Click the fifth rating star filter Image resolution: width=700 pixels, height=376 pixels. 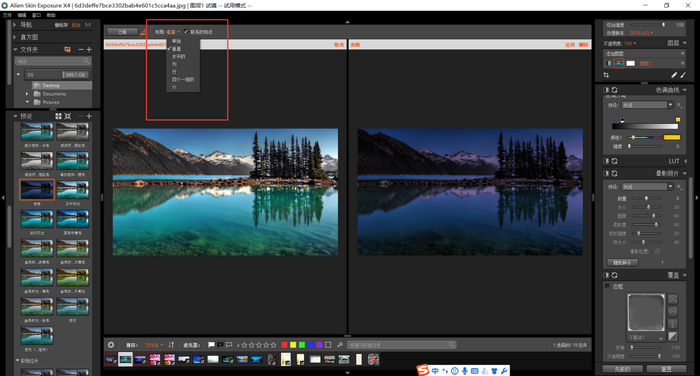[273, 345]
